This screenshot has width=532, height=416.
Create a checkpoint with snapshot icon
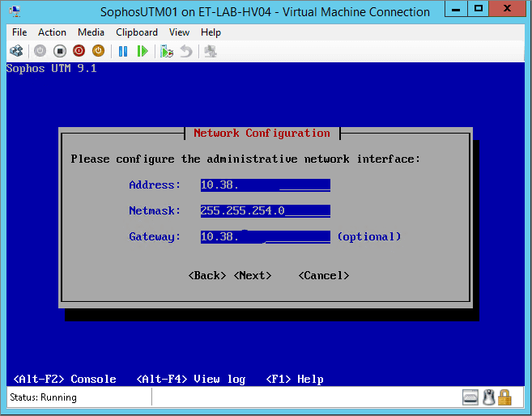click(167, 51)
